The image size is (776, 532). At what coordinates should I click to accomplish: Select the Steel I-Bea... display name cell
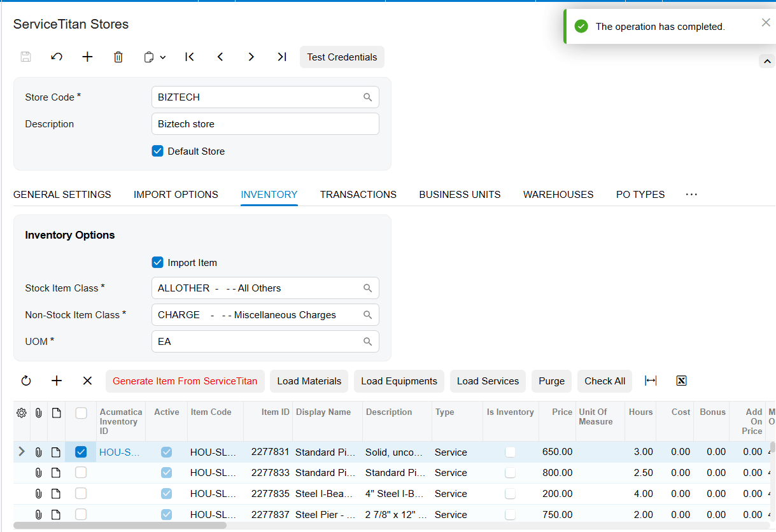click(327, 494)
